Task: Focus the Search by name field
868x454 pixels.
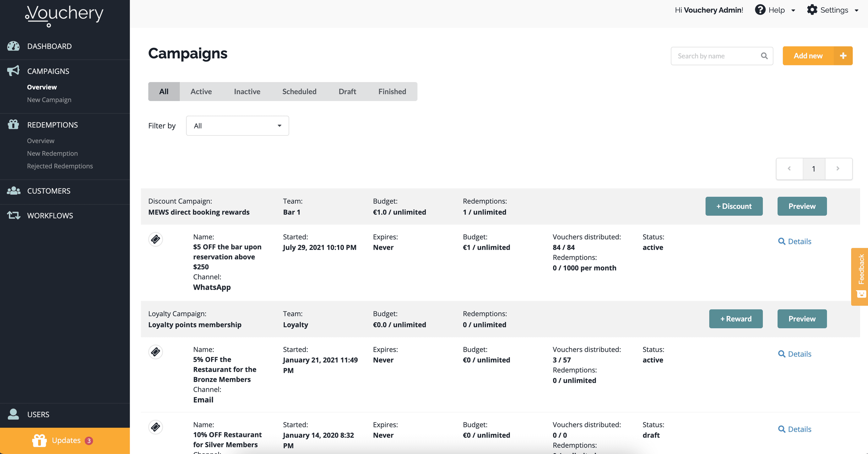Action: coord(716,56)
